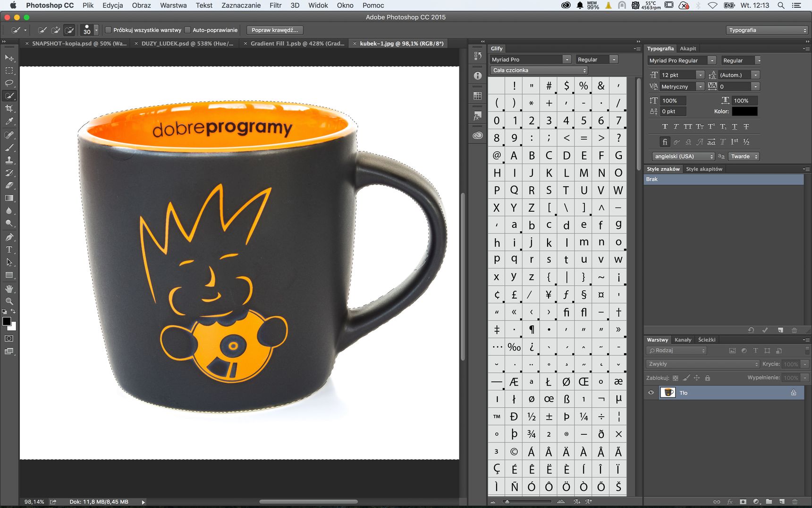Screen dimensions: 812x508
Task: Switch to Style akapitów tab
Action: (704, 169)
